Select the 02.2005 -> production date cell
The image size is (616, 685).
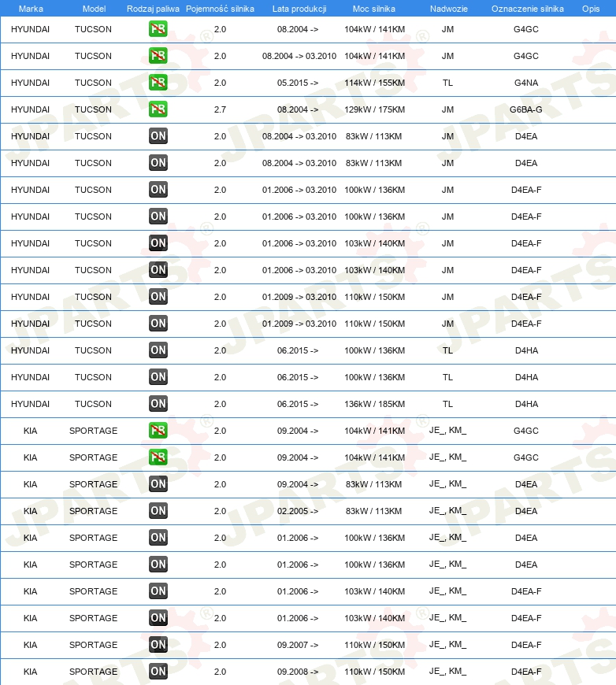(x=298, y=511)
